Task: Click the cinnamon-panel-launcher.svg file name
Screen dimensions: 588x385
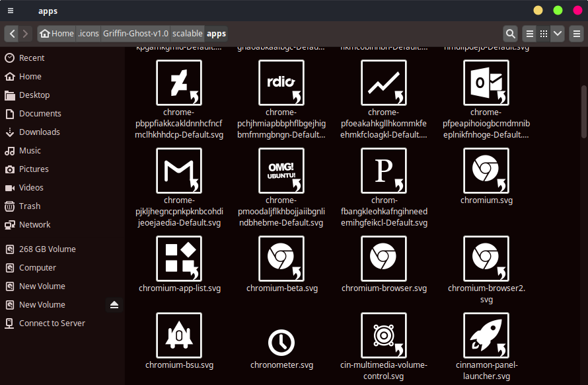Action: [486, 370]
